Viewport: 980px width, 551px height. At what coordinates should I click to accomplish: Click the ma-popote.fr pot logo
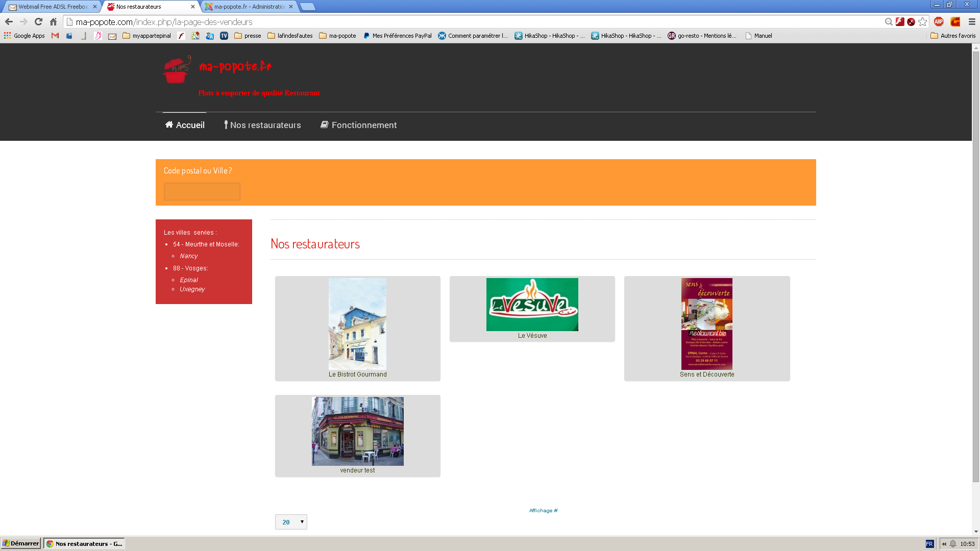tap(177, 69)
